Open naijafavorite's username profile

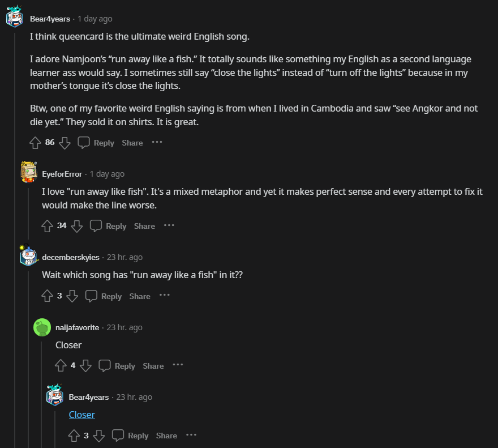tap(77, 327)
